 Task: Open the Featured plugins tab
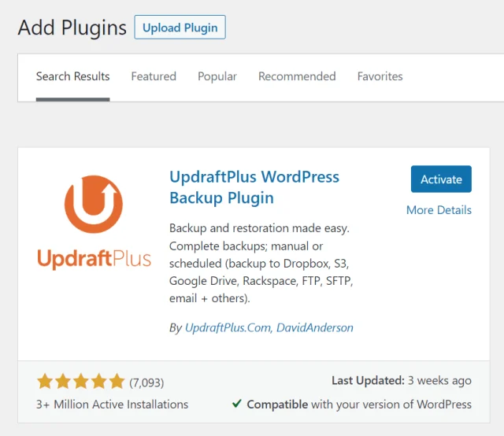(x=154, y=76)
